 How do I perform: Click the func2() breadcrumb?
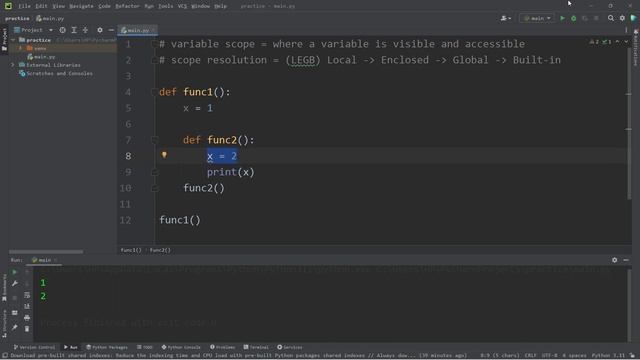point(160,250)
